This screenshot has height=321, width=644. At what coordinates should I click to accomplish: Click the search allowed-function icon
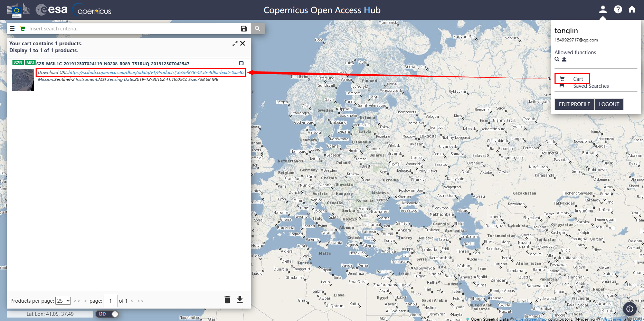[x=557, y=59]
